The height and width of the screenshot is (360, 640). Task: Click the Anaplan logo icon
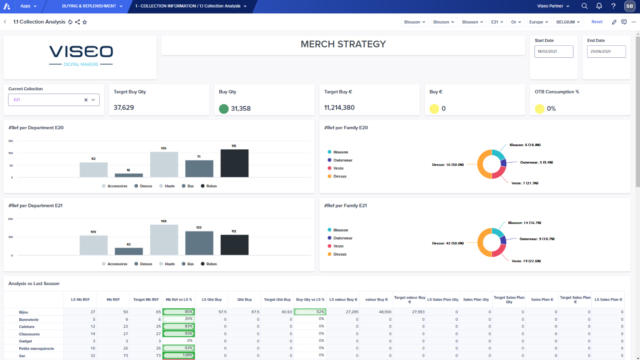(x=7, y=6)
